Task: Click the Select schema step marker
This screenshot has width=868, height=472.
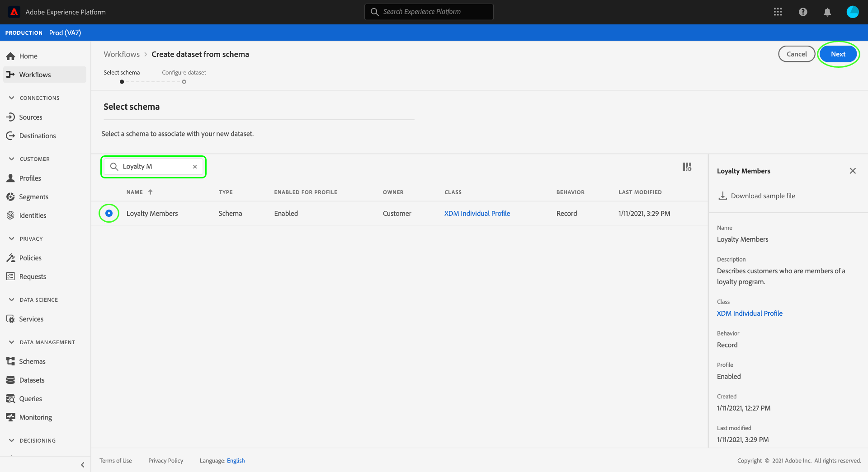Action: click(x=122, y=82)
